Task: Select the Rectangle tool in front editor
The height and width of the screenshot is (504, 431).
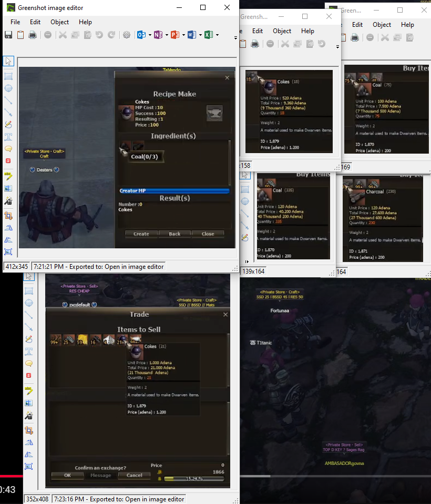Action: point(8,76)
